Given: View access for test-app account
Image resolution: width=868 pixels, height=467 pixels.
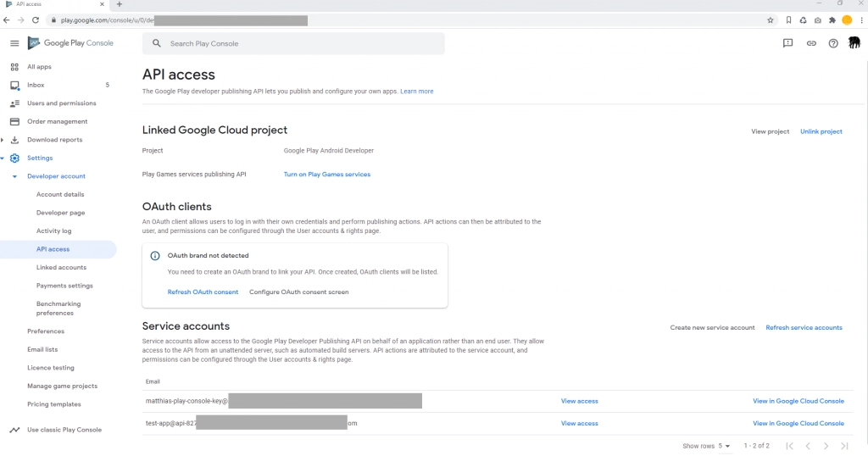Looking at the screenshot, I should pos(579,423).
